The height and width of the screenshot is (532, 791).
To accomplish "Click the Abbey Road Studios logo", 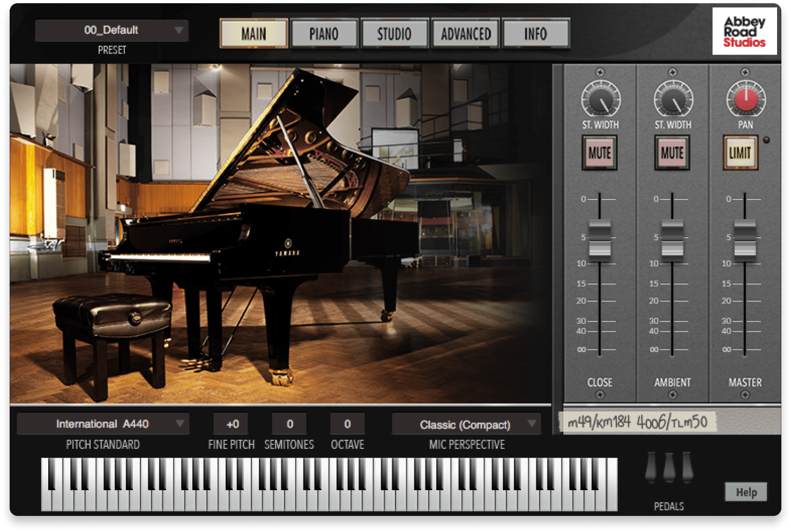I will point(744,32).
